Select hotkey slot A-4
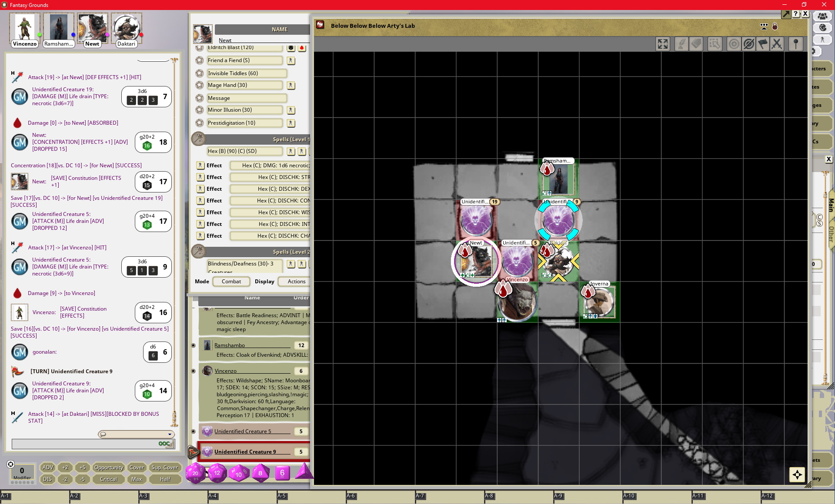The image size is (835, 504). [x=242, y=497]
